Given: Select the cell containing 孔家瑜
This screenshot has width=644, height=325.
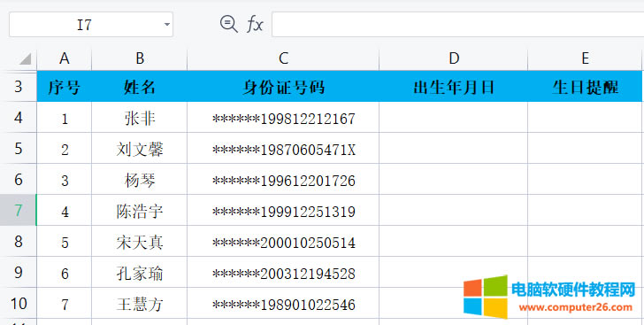Looking at the screenshot, I should pos(140,273).
